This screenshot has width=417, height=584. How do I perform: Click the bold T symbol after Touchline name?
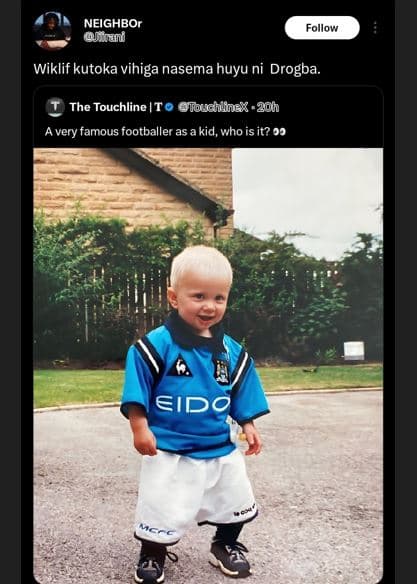point(158,107)
